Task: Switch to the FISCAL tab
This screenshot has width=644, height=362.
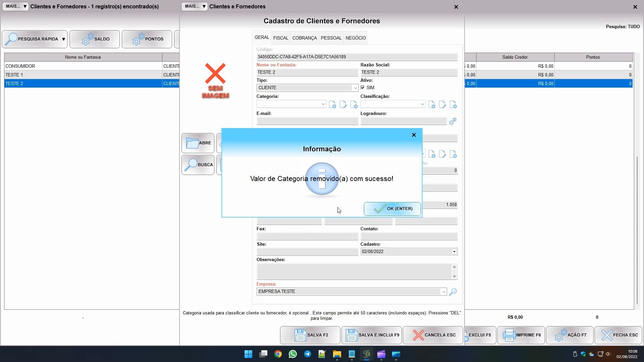Action: [280, 38]
